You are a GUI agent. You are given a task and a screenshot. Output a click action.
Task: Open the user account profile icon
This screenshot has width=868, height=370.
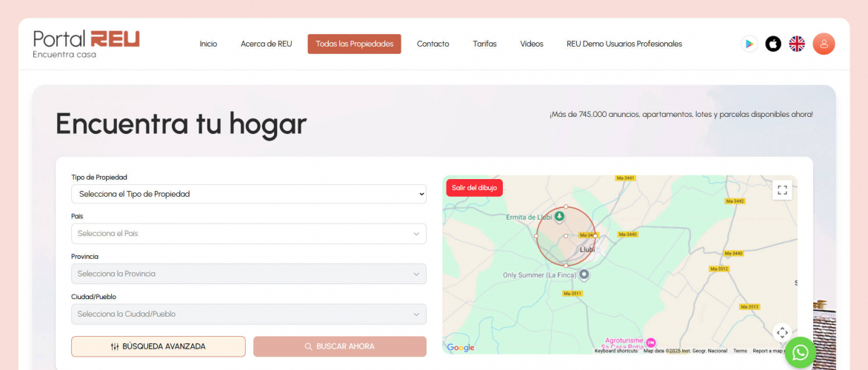click(824, 44)
